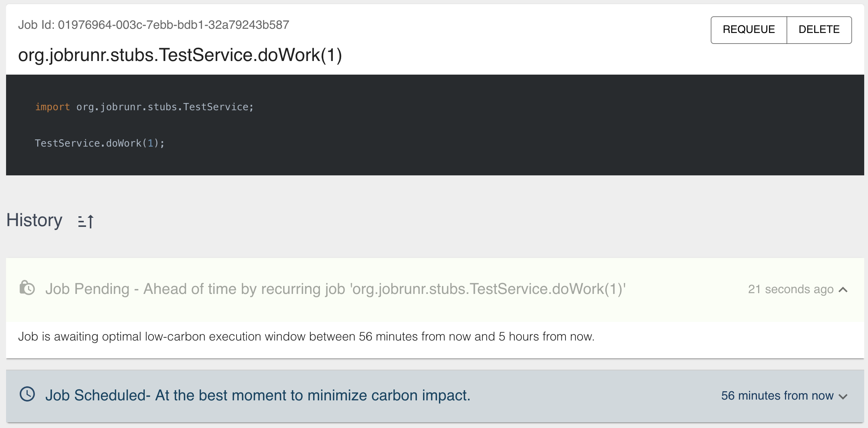Screen dimensions: 868x428
Task: Click the 'import' keyword in the code
Action: [52, 107]
